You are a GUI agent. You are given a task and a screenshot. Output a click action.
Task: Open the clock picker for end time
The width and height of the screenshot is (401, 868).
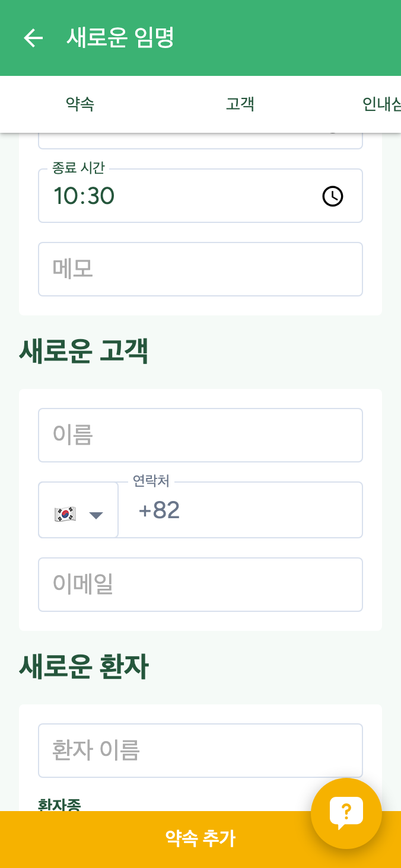tap(332, 196)
